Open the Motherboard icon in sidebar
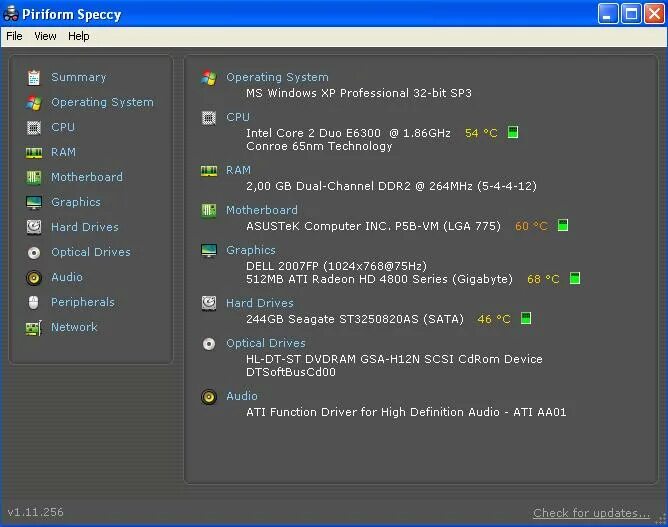Viewport: 668px width, 527px height. 34,177
